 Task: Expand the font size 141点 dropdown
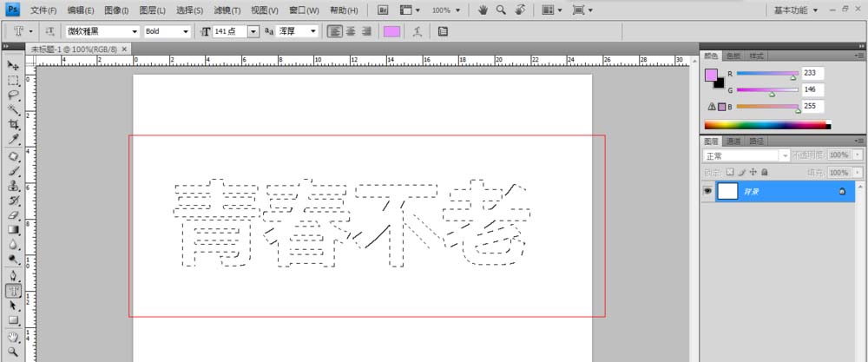253,31
